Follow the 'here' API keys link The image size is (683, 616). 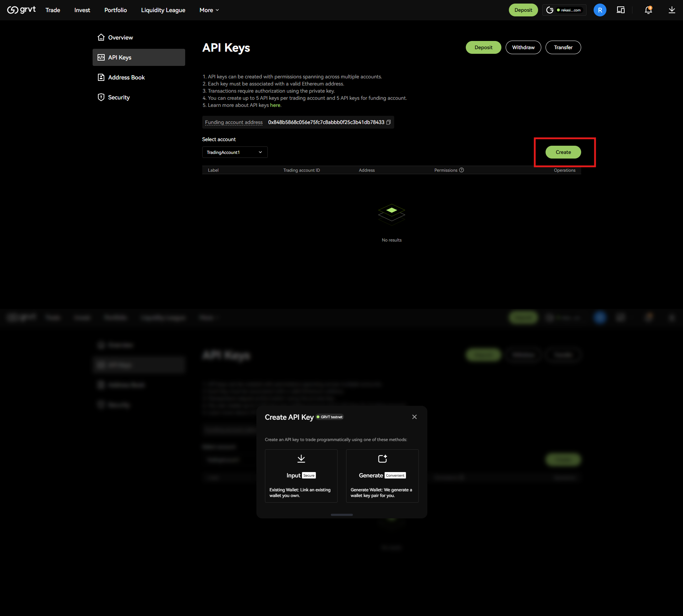pos(275,105)
